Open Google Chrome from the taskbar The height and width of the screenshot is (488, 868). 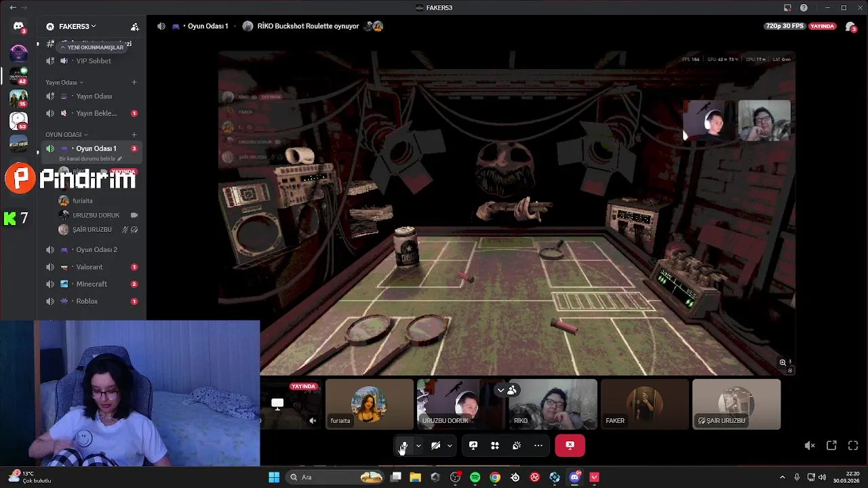495,477
